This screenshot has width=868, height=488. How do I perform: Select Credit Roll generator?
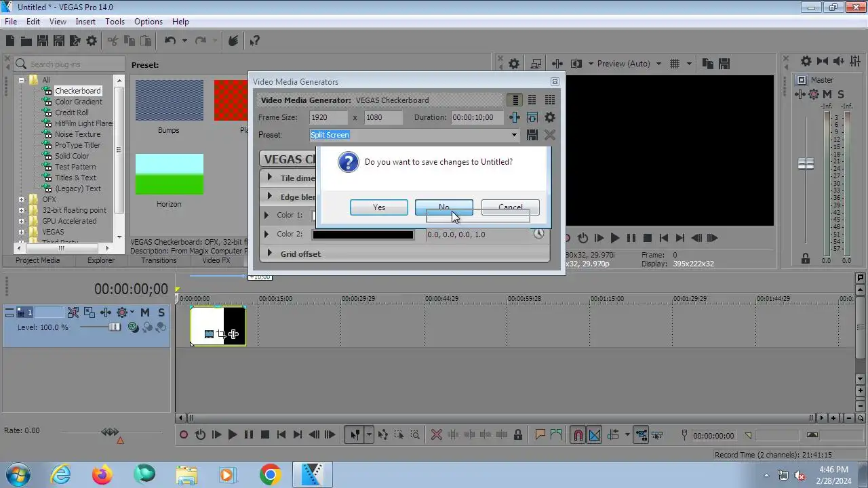click(72, 113)
